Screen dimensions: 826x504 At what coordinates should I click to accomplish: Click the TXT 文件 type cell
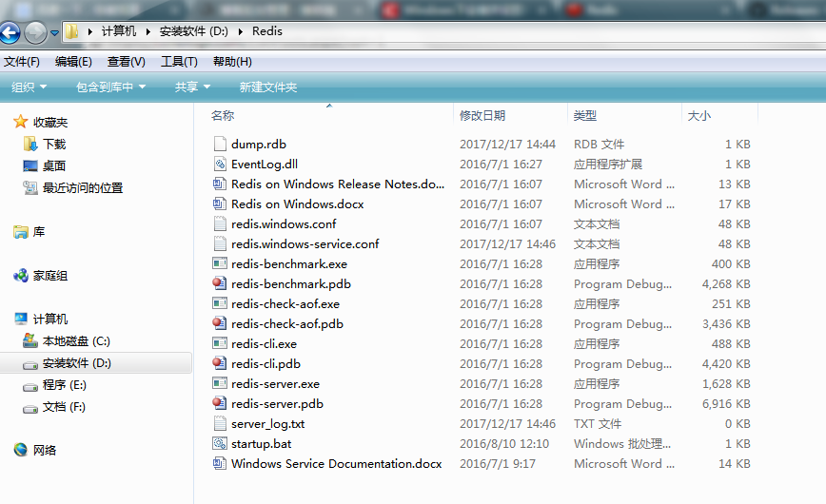pyautogui.click(x=598, y=424)
